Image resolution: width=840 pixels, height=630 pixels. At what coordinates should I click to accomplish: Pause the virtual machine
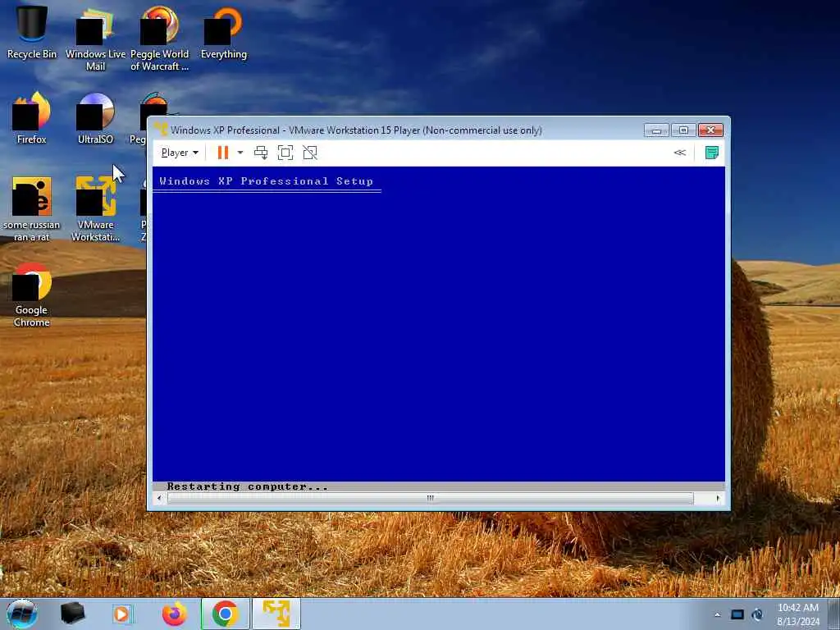223,153
